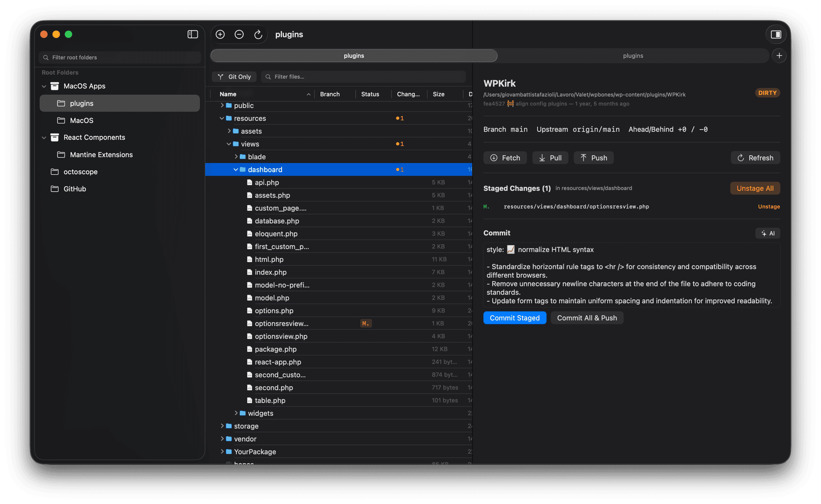The image size is (821, 504).
Task: Click the storage folder icon
Action: click(x=229, y=426)
